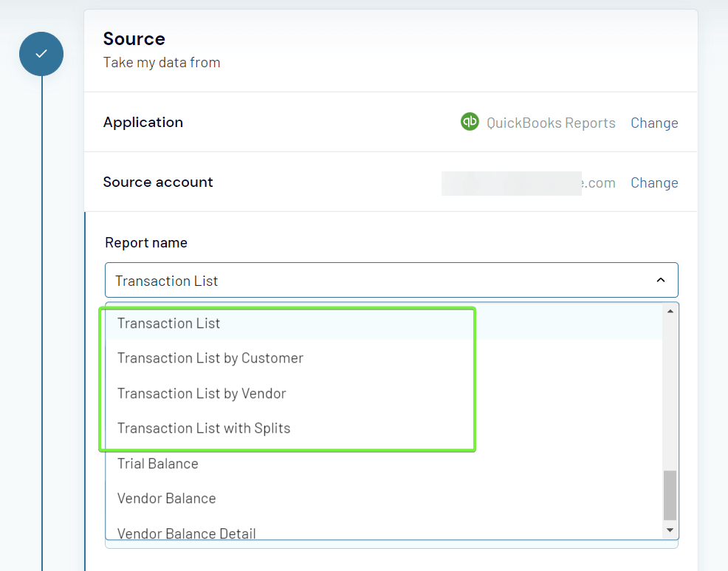Click the Report name label
This screenshot has height=571, width=728.
coord(145,242)
